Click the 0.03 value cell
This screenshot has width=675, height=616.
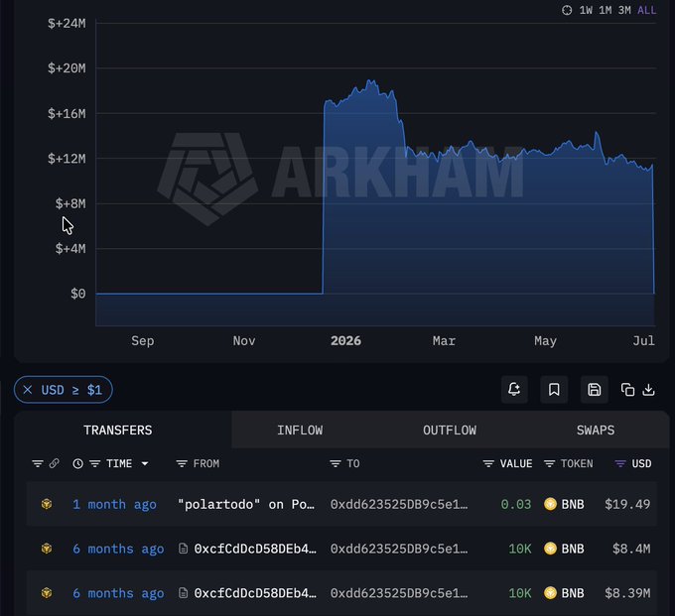click(516, 504)
